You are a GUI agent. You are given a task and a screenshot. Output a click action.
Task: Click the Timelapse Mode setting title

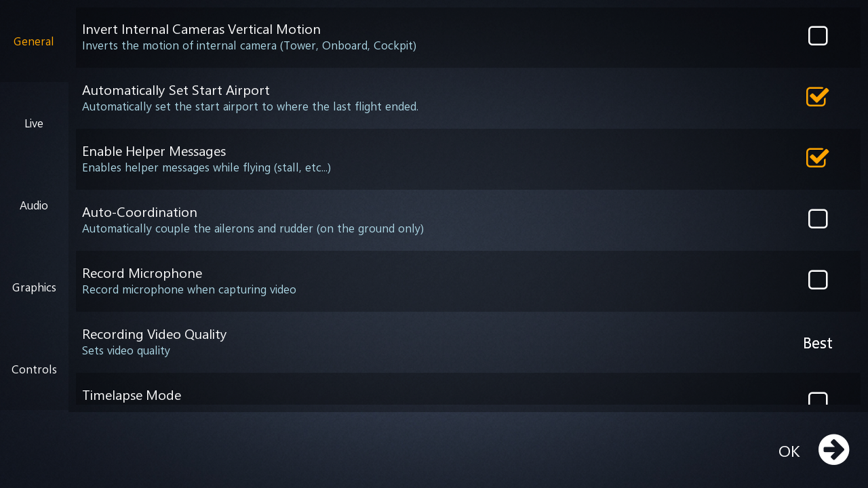132,395
